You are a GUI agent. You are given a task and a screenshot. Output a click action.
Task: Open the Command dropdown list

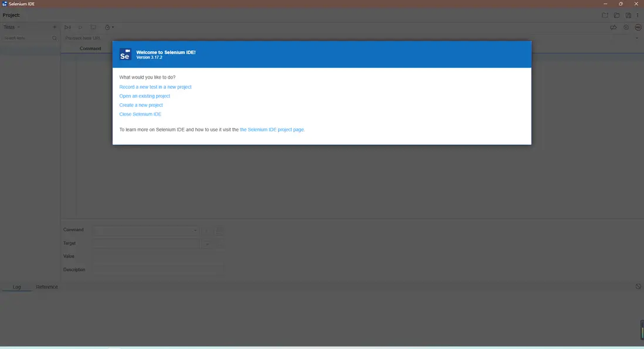tap(195, 230)
